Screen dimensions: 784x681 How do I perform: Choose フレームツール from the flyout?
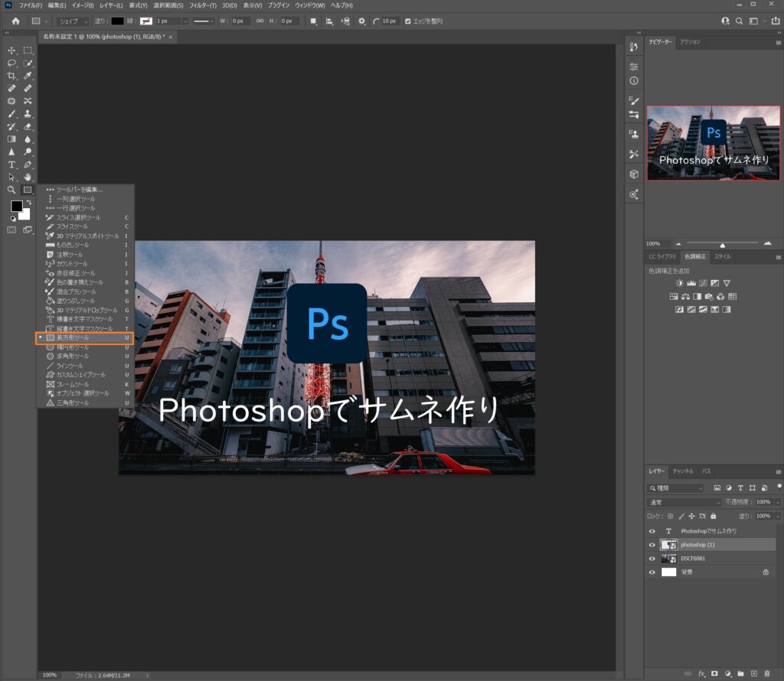point(85,384)
